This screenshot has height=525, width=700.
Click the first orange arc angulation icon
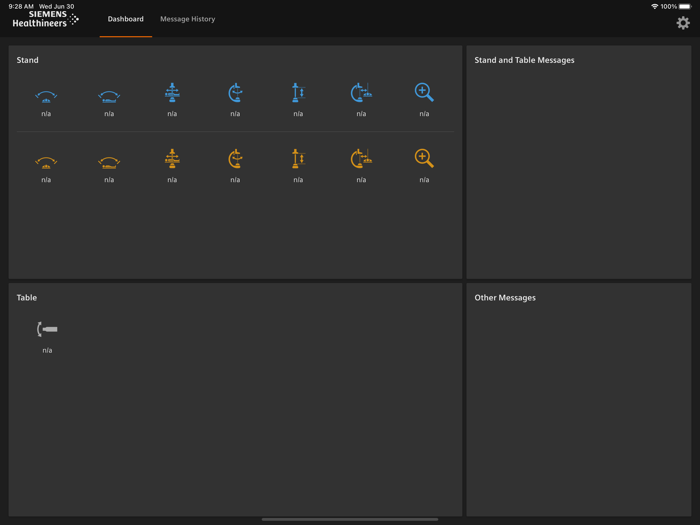tap(46, 160)
